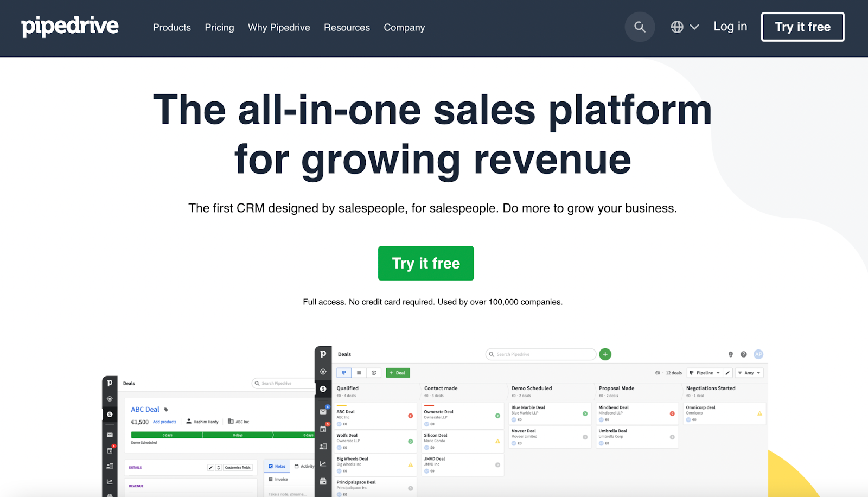Expand the language chevron beside globe

click(x=694, y=27)
